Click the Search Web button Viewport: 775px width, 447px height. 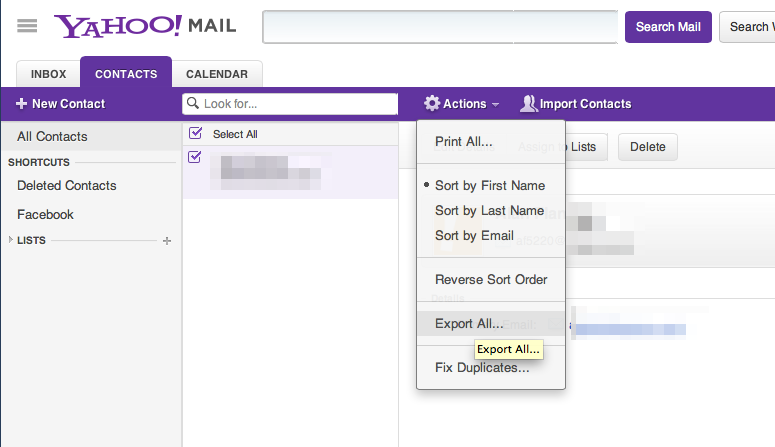(x=747, y=27)
